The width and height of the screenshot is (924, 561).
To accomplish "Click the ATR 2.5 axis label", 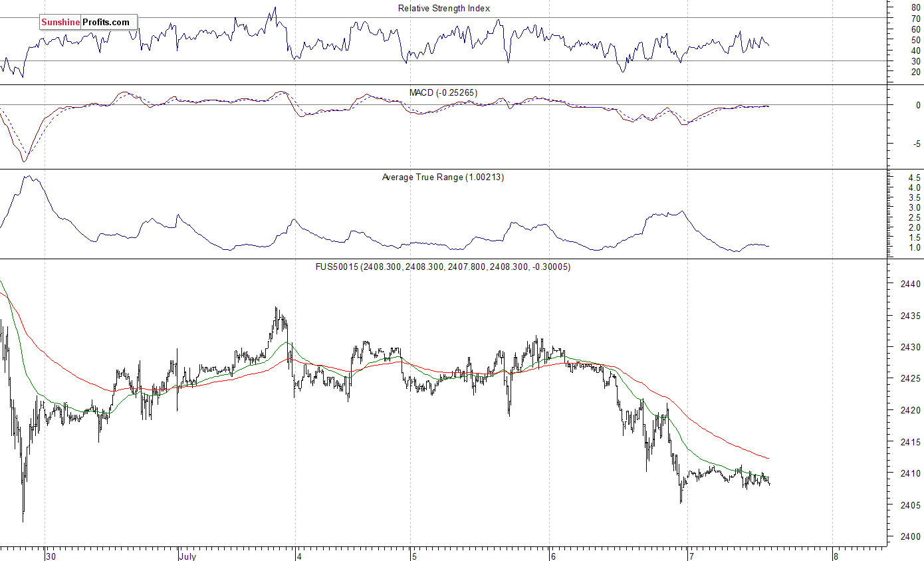I will (x=913, y=217).
